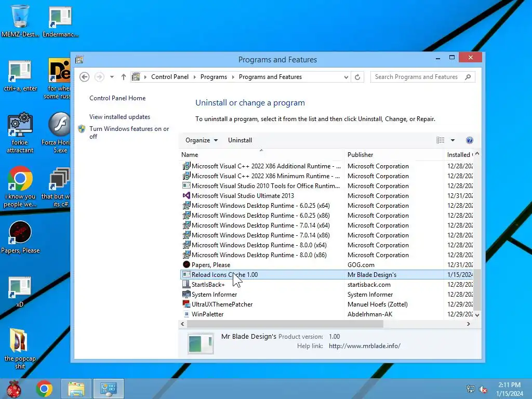The image size is (532, 399).
Task: Click the Control Panel taskbar button
Action: tap(109, 389)
